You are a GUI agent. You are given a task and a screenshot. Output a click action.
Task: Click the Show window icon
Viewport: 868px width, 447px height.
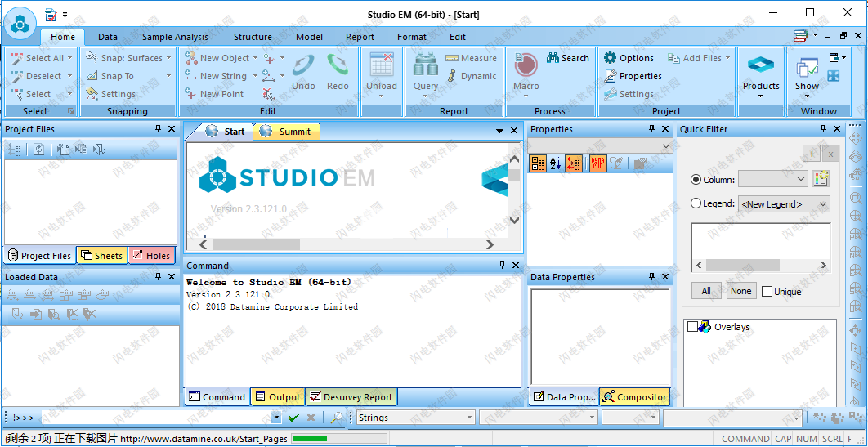[807, 68]
